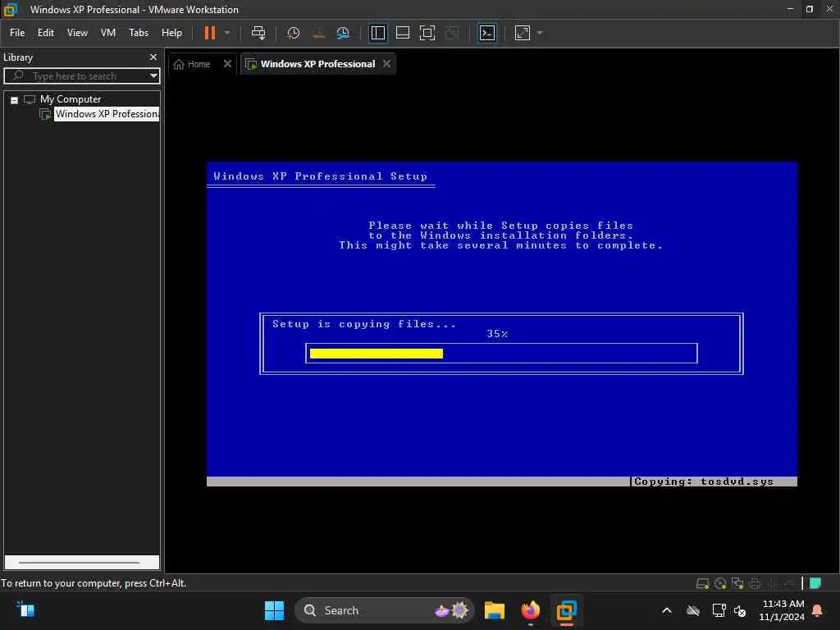Open the View menu

pyautogui.click(x=77, y=33)
